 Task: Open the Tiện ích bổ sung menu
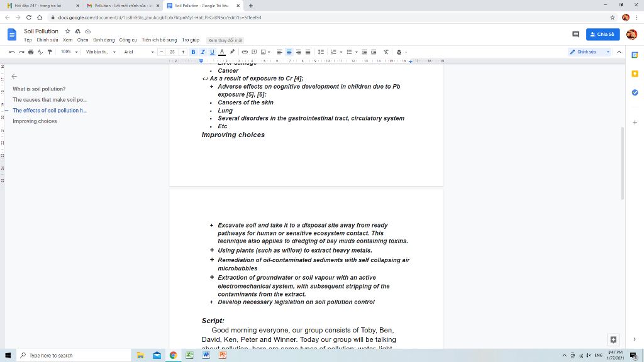[x=159, y=40]
